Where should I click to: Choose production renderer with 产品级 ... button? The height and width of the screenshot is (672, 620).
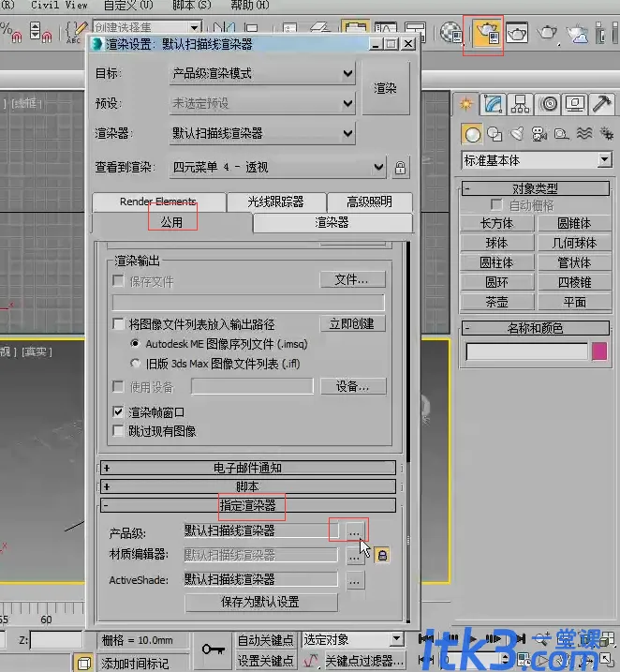[355, 531]
